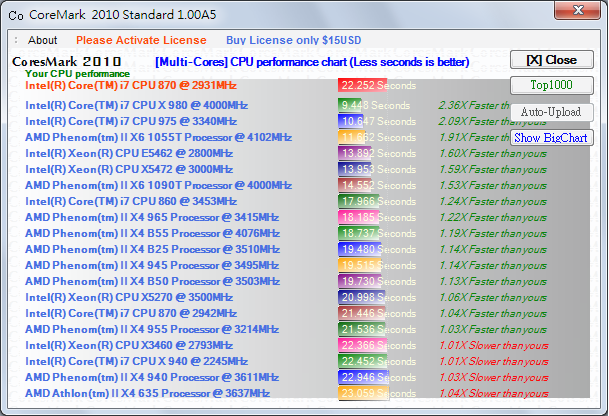This screenshot has width=609, height=416.
Task: Click the 20.998 Seconds bar
Action: click(x=362, y=297)
